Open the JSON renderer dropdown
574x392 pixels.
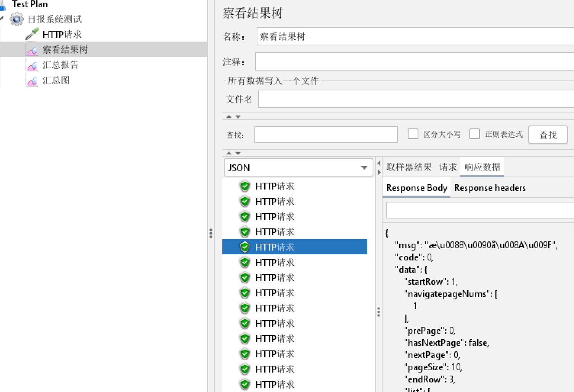(298, 167)
